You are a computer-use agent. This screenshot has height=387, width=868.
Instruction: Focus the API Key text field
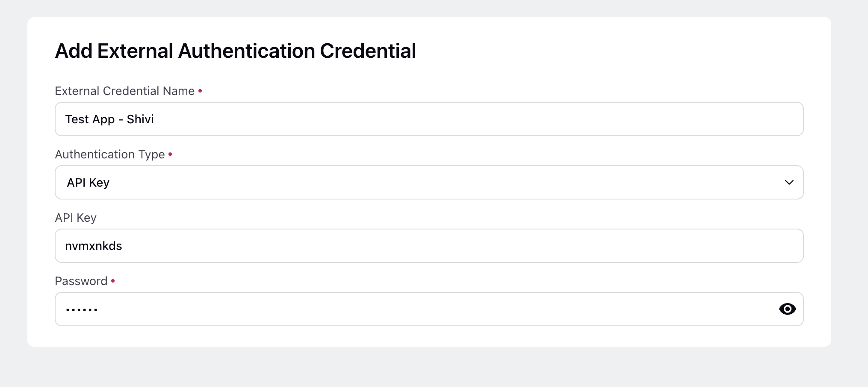click(429, 246)
